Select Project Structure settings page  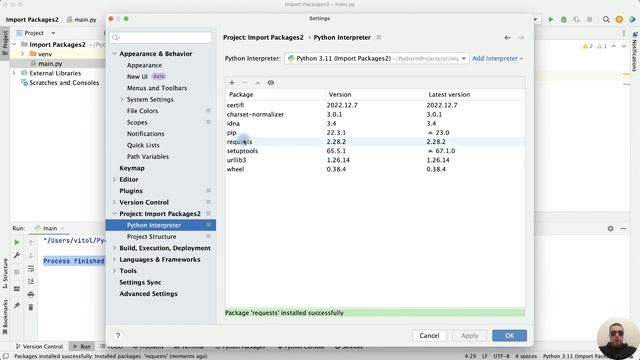(151, 236)
